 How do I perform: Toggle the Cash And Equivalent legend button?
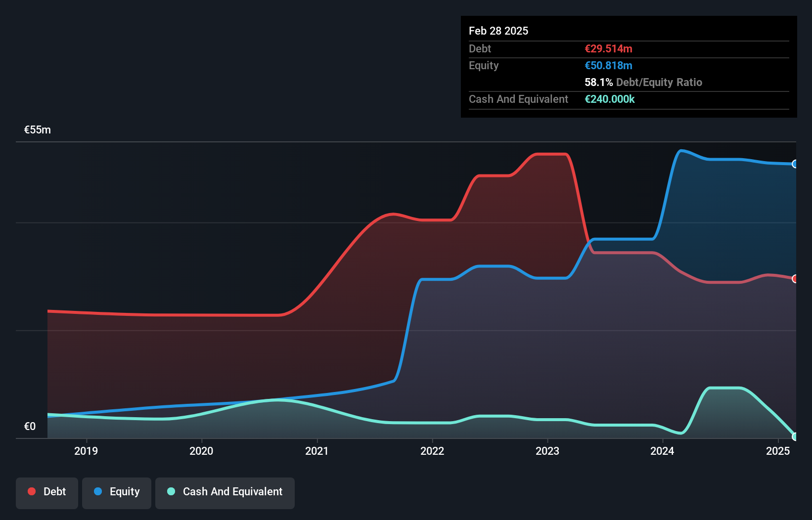(225, 493)
